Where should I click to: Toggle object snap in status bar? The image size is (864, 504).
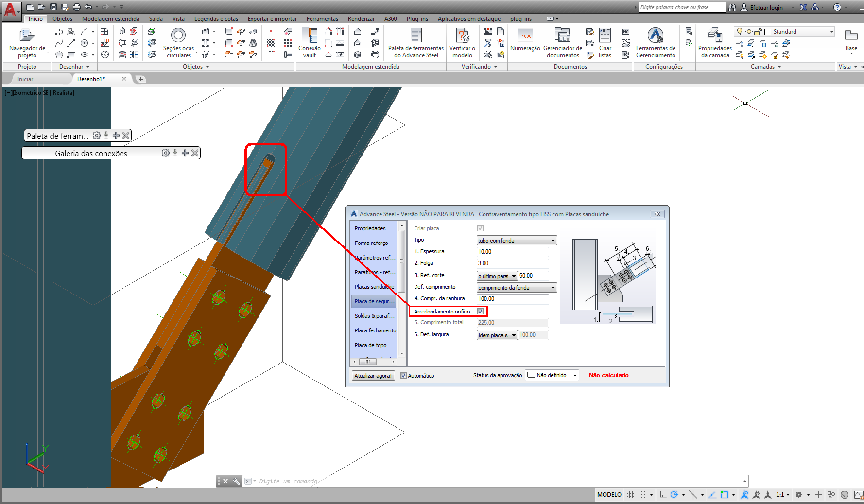pyautogui.click(x=724, y=495)
